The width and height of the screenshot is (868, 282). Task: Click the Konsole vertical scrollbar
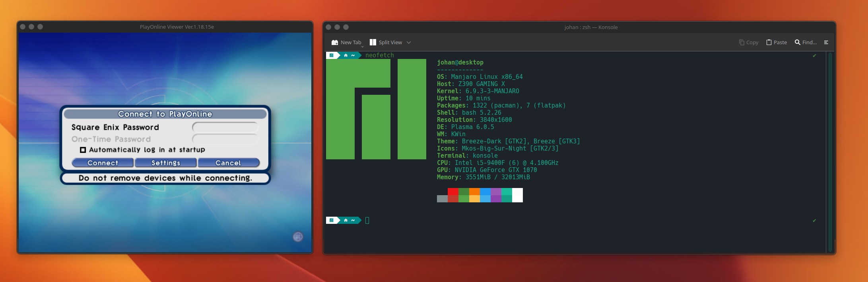(x=830, y=152)
